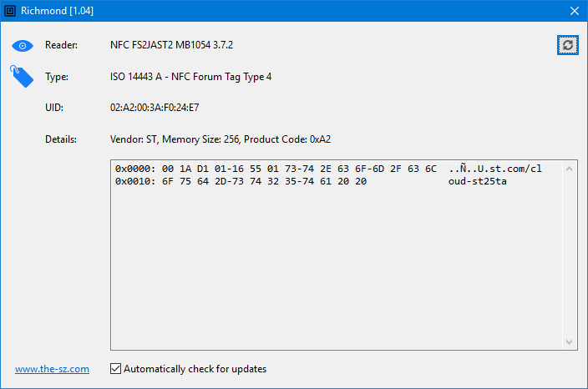This screenshot has height=389, width=588.
Task: Click the Reader label
Action: tap(61, 45)
